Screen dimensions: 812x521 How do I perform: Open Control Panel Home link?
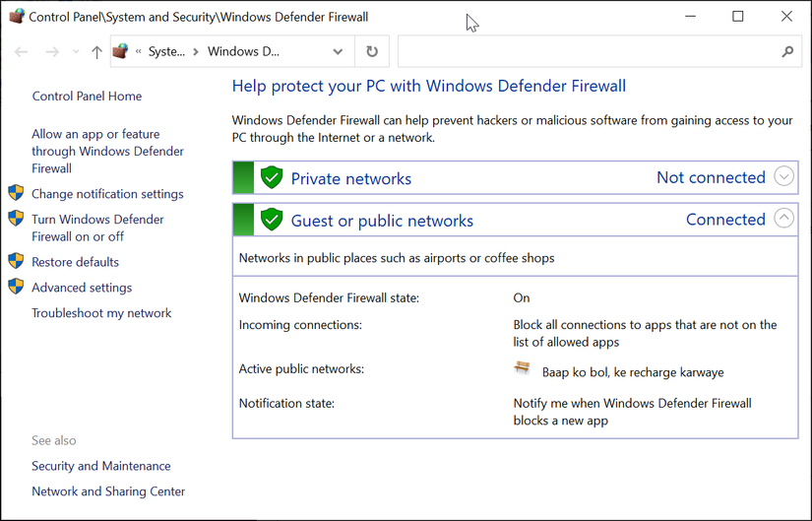point(87,96)
